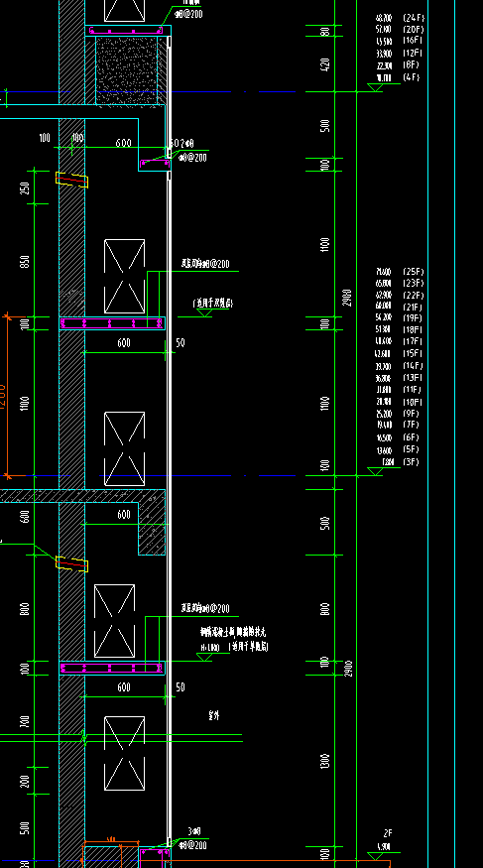Select the (5F) floor label
Image resolution: width=483 pixels, height=868 pixels.
pos(411,449)
